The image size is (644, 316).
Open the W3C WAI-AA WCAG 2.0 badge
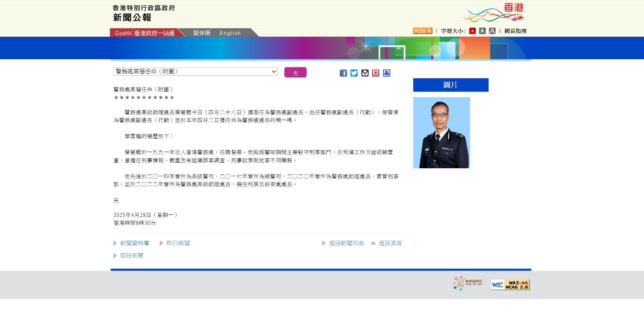tap(510, 285)
